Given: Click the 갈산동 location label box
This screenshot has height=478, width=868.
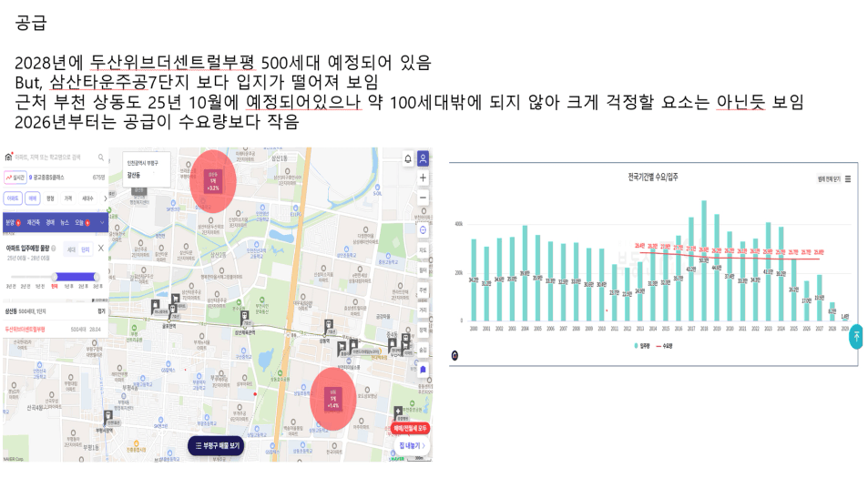Looking at the screenshot, I should click(146, 168).
